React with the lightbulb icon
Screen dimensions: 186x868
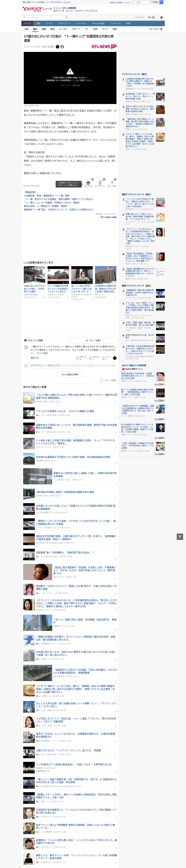click(100, 183)
